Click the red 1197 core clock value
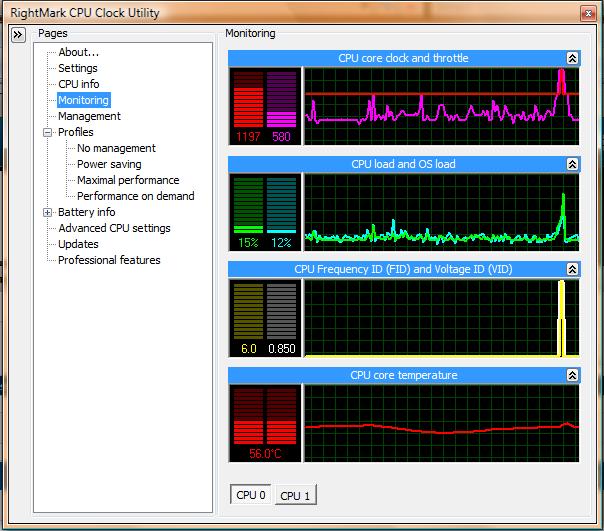 tap(248, 137)
